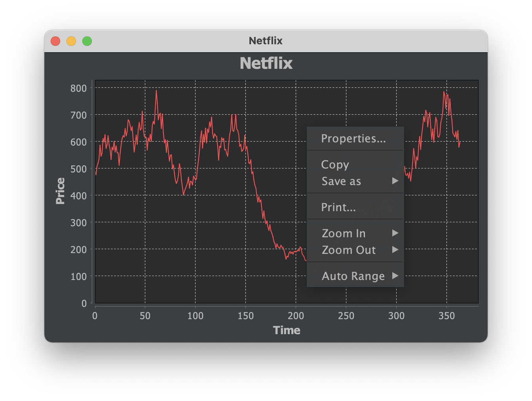Open the Auto Range submenu
Image resolution: width=532 pixels, height=401 pixels.
(x=353, y=276)
